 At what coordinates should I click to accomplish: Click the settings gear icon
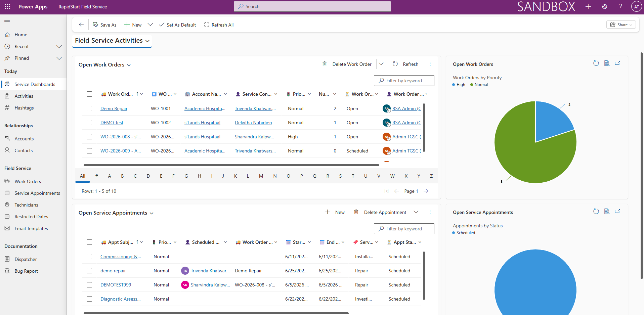coord(604,6)
